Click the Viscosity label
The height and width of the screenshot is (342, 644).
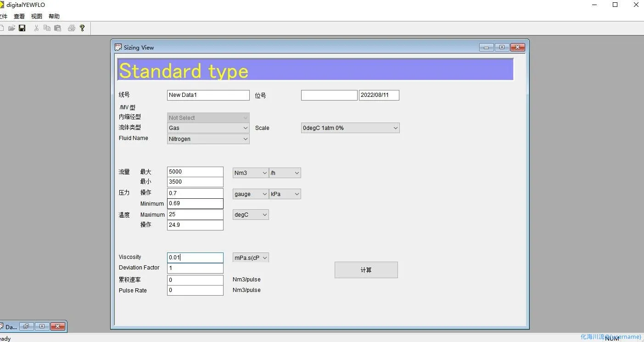pos(130,257)
